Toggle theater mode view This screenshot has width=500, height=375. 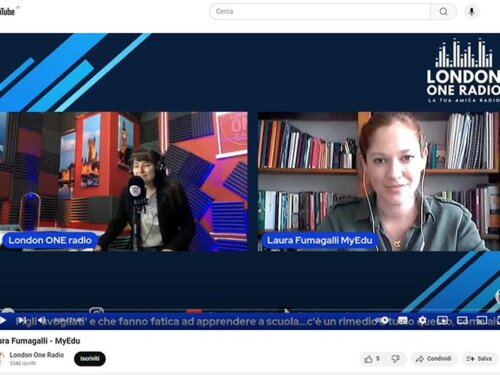(462, 321)
